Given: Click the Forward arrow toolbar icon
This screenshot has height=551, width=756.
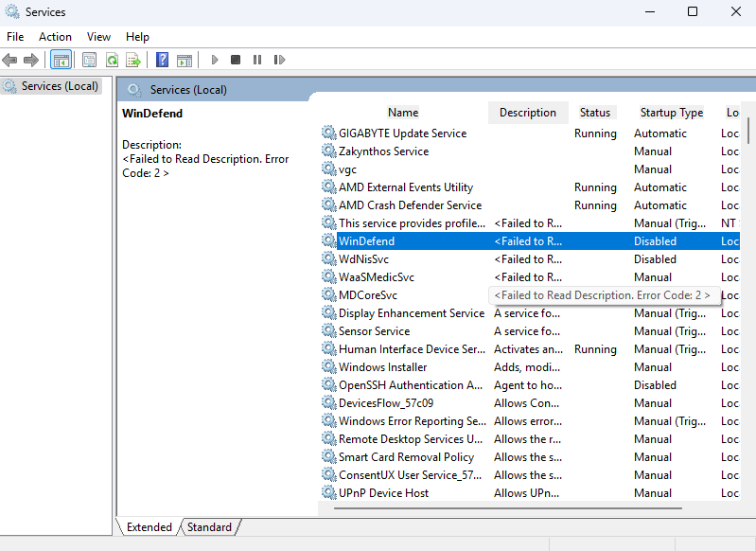Looking at the screenshot, I should 31,60.
